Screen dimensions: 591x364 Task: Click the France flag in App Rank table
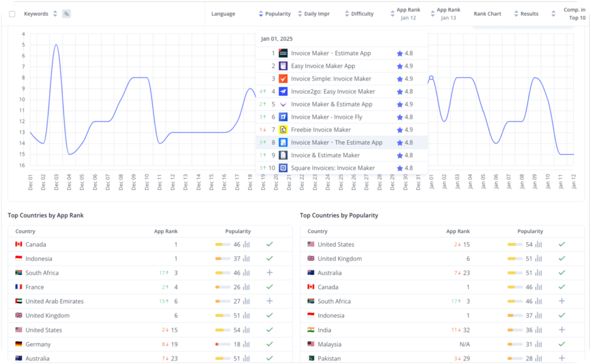pyautogui.click(x=18, y=287)
